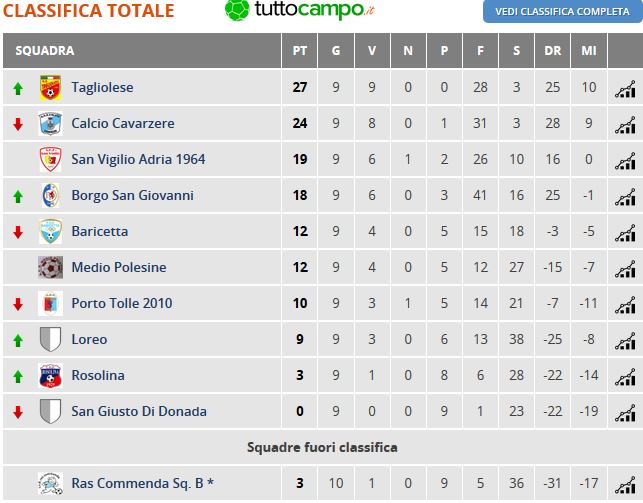The image size is (643, 503).
Task: Open the trend chart icon for Calcio Cavarzere
Action: (x=625, y=124)
